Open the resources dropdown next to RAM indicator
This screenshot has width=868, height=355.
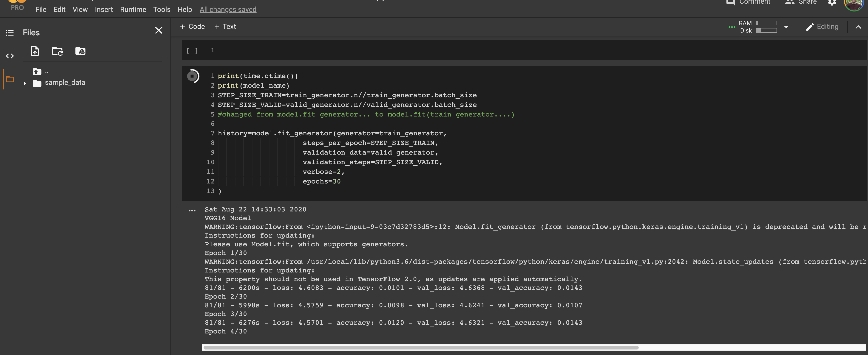pyautogui.click(x=786, y=27)
